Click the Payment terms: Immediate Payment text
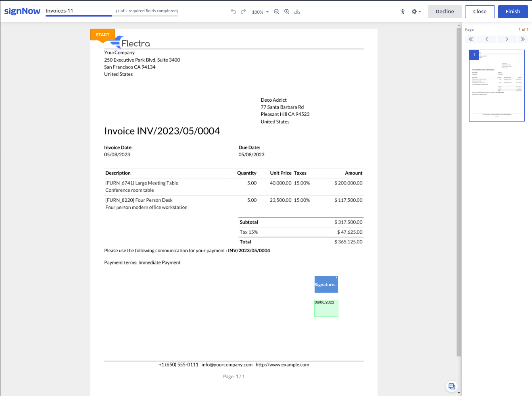Screen dimensions: 532x396 point(142,262)
